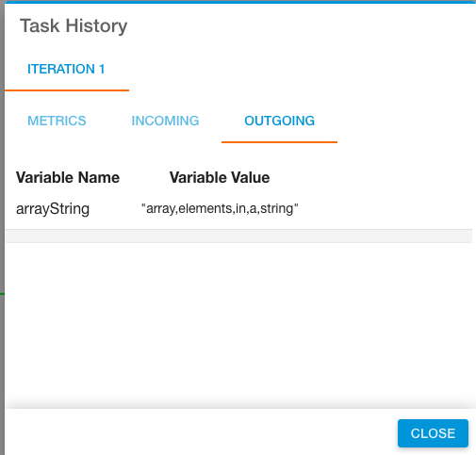Click the blue top border of the dialog
The height and width of the screenshot is (455, 476).
240,2
